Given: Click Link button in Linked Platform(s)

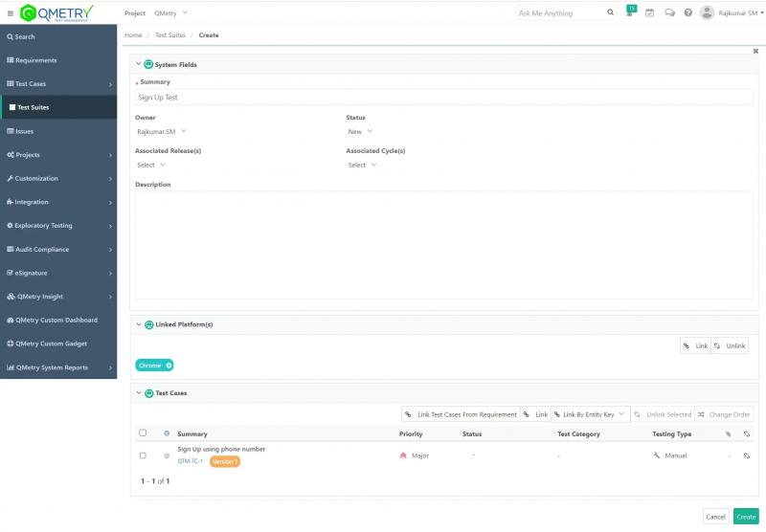Looking at the screenshot, I should 696,346.
